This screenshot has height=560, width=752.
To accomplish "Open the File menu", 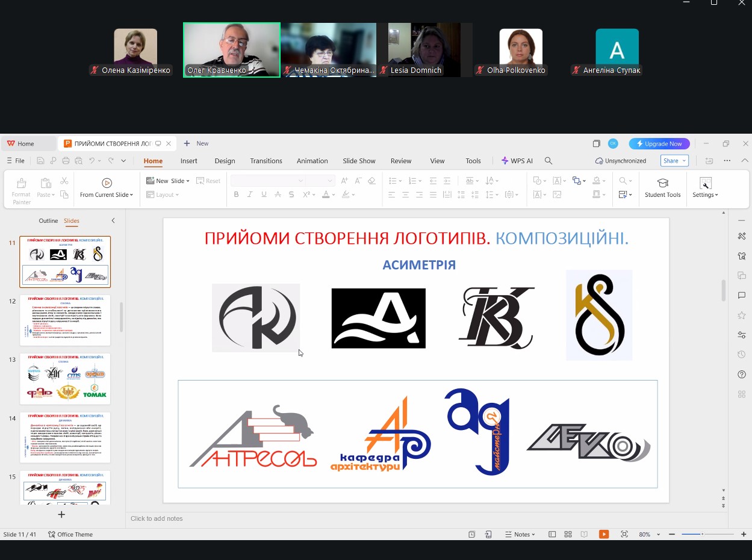I will point(16,161).
